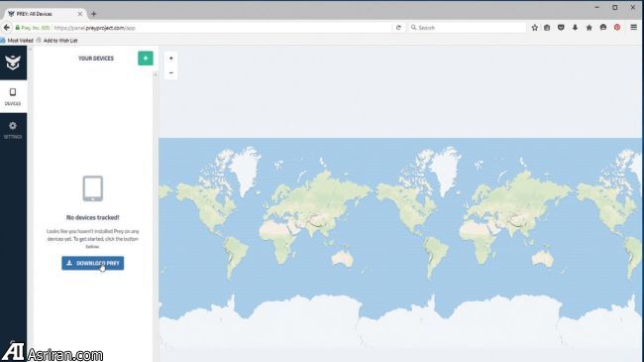
Task: Open the Firefox hamburger menu
Action: click(x=634, y=27)
